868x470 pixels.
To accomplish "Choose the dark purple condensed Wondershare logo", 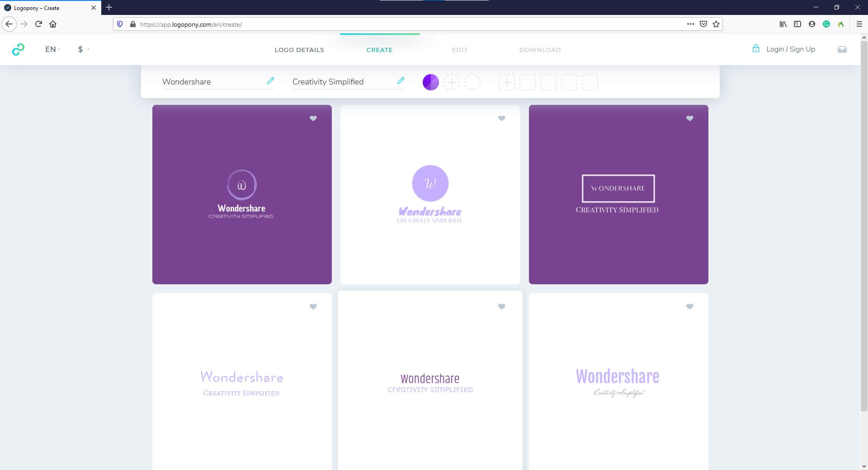I will 430,381.
